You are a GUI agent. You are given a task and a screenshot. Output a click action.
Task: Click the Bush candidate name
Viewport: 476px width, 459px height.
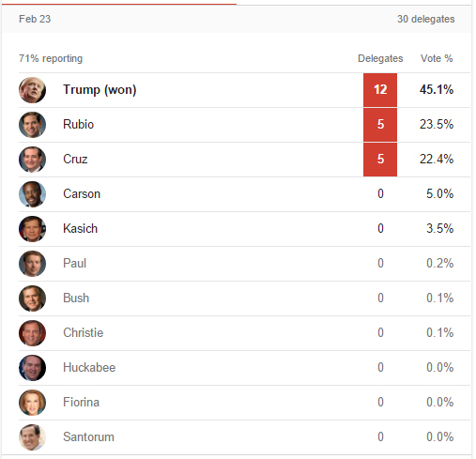pyautogui.click(x=76, y=298)
